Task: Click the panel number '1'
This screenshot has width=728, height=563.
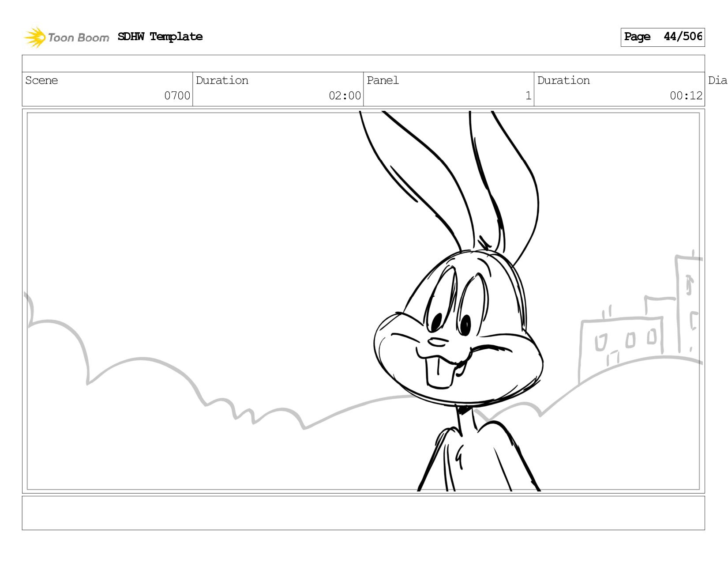Action: click(528, 96)
